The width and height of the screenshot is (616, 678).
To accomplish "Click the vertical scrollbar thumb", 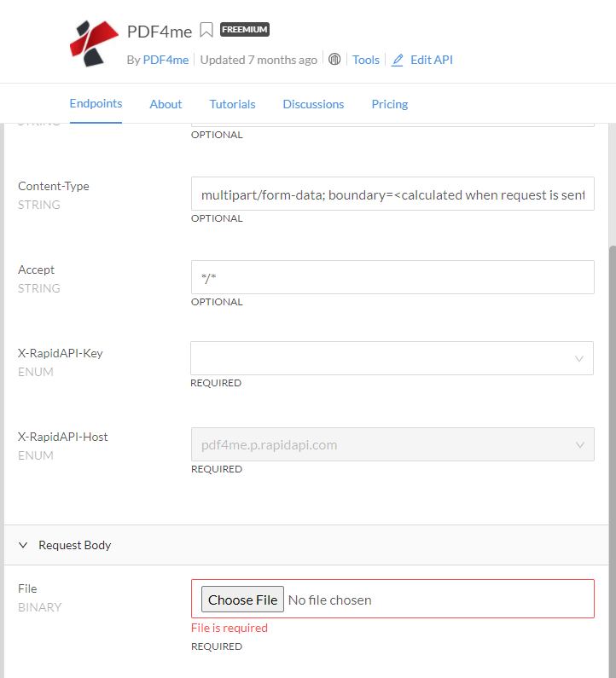I will (612, 461).
